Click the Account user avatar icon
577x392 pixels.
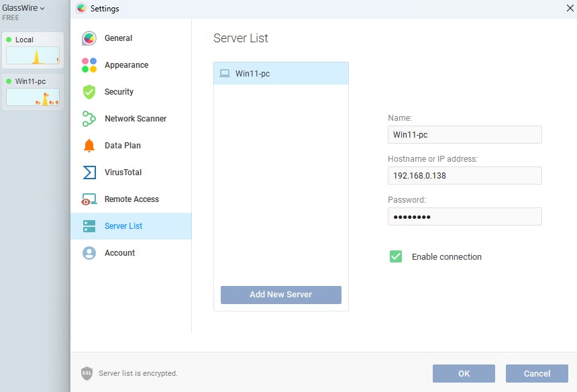(89, 253)
